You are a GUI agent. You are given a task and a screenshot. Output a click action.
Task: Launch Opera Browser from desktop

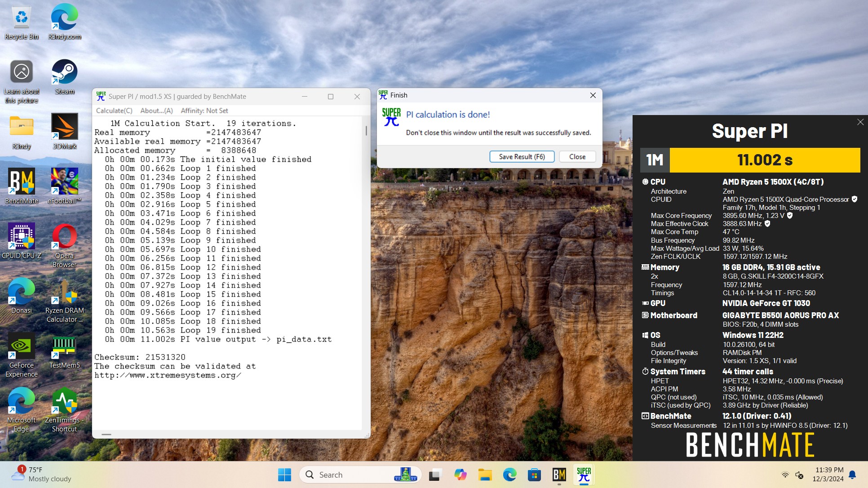click(x=64, y=246)
